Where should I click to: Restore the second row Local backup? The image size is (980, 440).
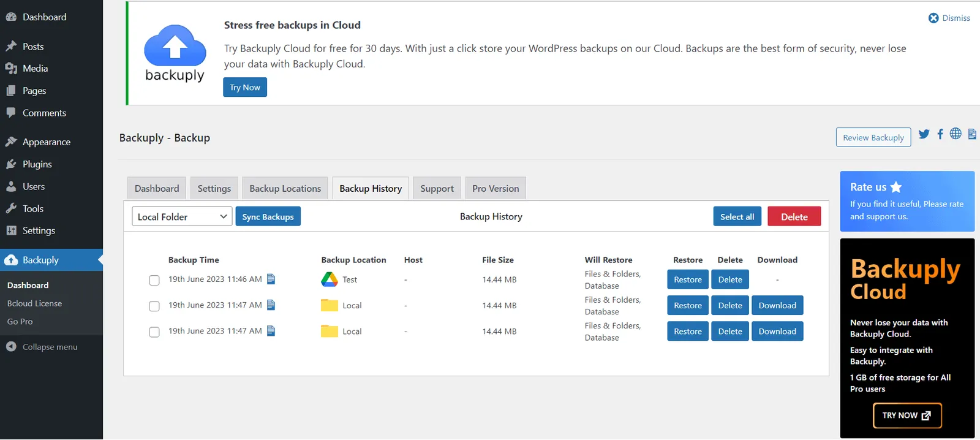click(688, 305)
